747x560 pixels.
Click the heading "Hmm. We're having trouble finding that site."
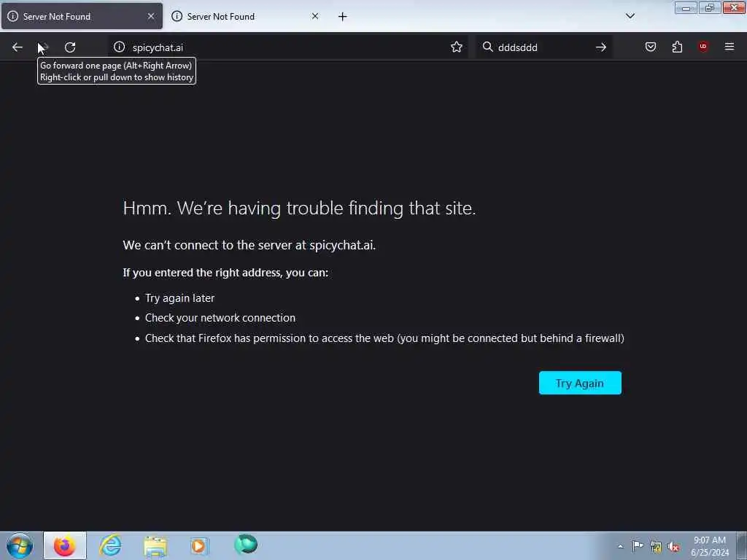[x=299, y=208]
